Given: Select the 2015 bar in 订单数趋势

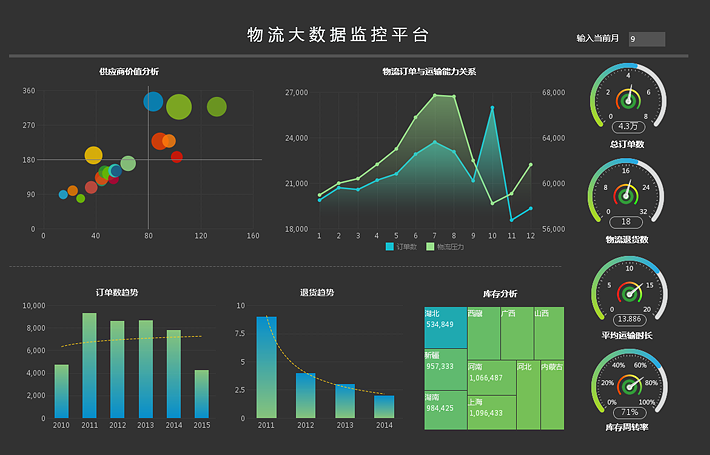Looking at the screenshot, I should 202,394.
